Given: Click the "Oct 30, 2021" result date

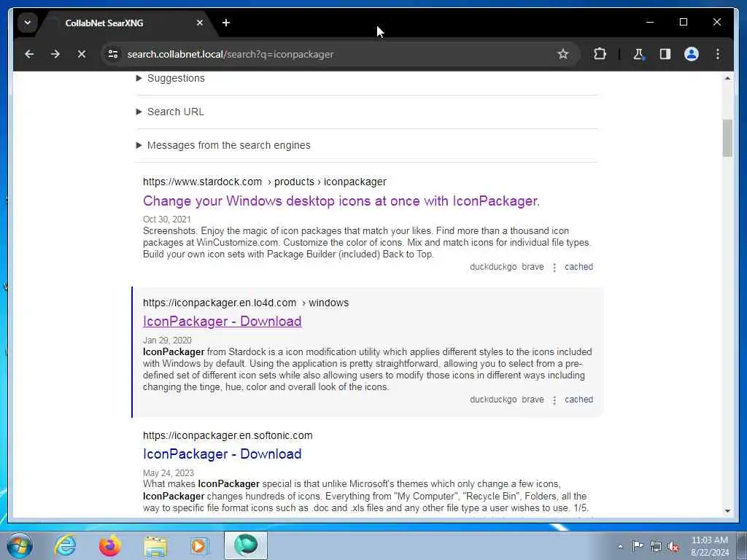Looking at the screenshot, I should [167, 219].
